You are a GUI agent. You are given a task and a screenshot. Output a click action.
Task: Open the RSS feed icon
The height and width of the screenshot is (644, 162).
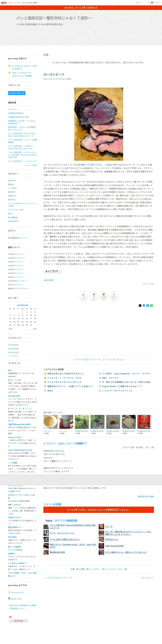pyautogui.click(x=10, y=617)
